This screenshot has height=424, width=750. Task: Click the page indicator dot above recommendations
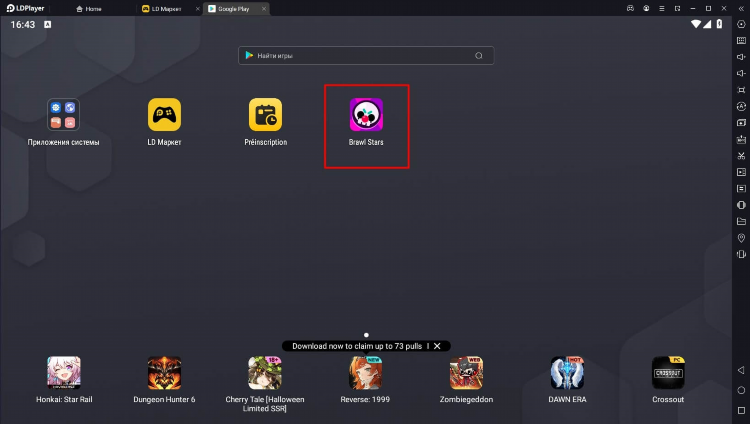click(366, 335)
